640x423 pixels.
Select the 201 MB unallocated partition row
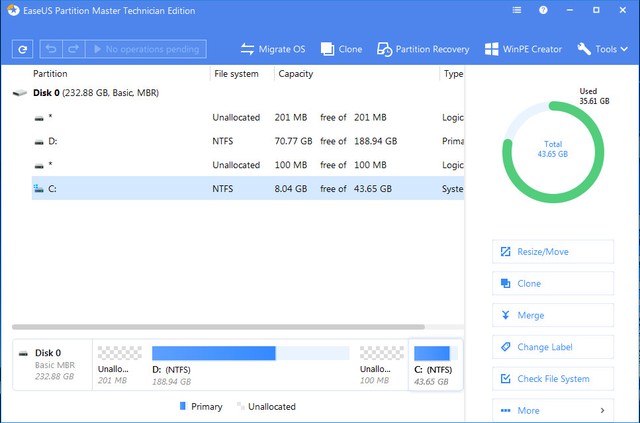coord(248,118)
